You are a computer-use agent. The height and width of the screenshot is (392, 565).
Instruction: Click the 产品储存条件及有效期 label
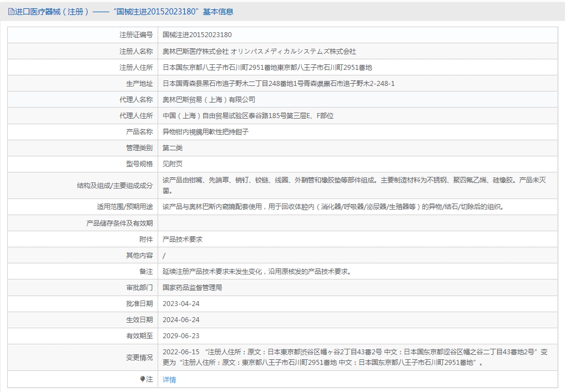(x=120, y=223)
